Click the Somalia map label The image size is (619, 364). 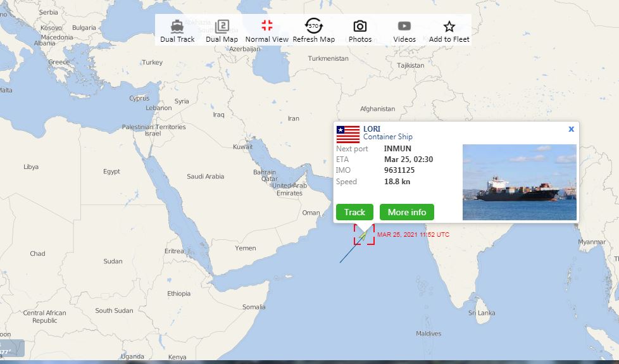(254, 307)
